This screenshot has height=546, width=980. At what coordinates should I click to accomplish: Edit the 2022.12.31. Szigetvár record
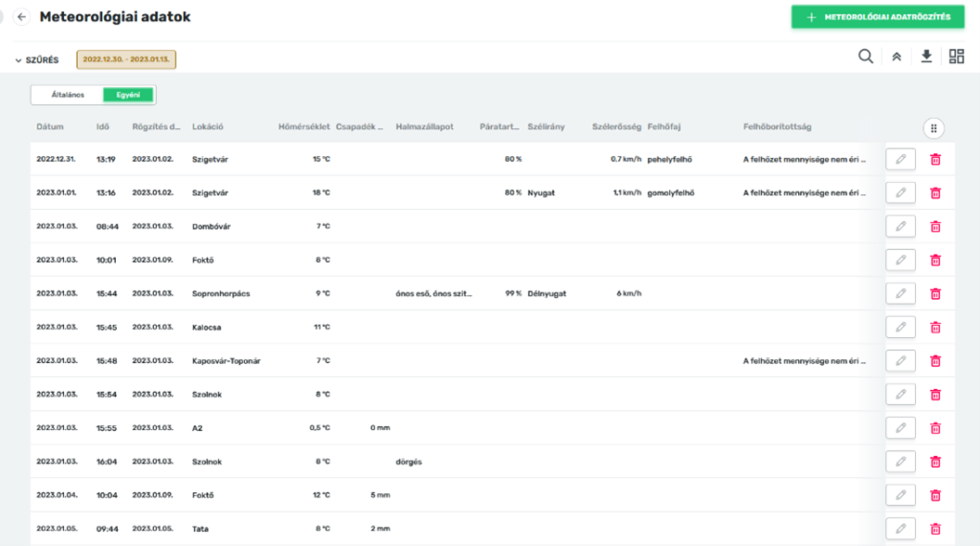(x=900, y=159)
